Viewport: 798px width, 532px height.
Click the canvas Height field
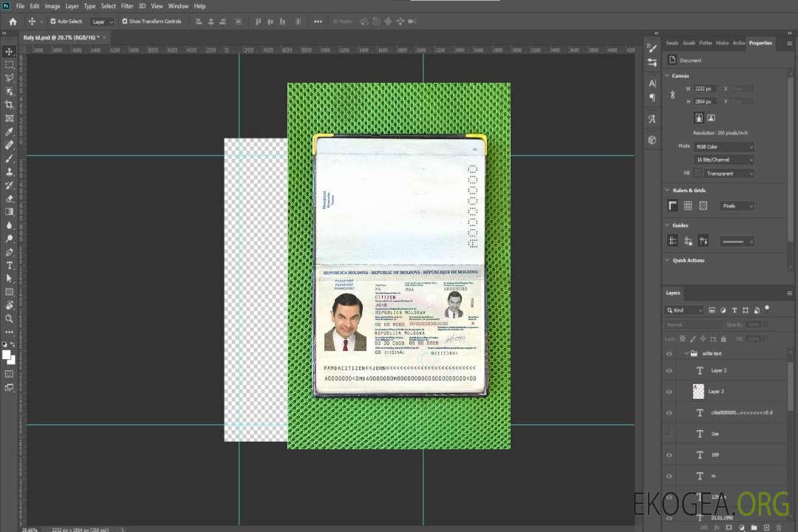click(x=705, y=102)
